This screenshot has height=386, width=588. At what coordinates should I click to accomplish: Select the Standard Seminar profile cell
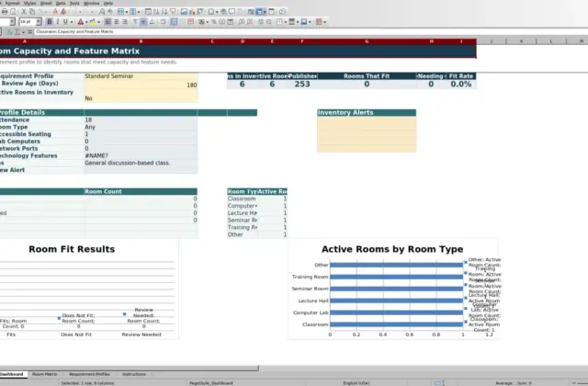141,76
